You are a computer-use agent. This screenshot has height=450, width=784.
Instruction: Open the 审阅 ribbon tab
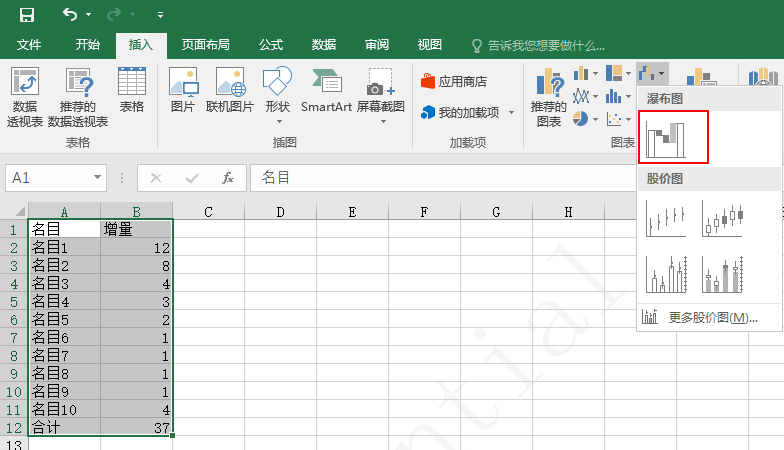(377, 45)
